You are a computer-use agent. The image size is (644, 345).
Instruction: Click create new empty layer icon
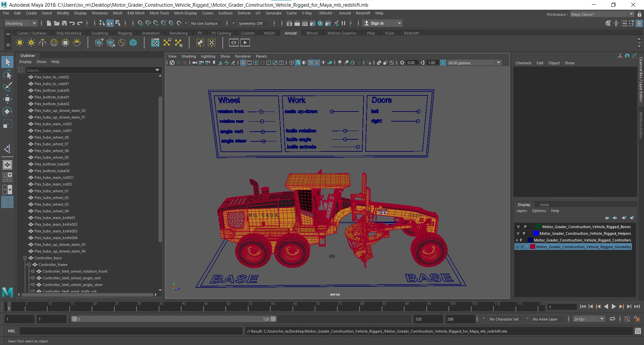point(624,218)
